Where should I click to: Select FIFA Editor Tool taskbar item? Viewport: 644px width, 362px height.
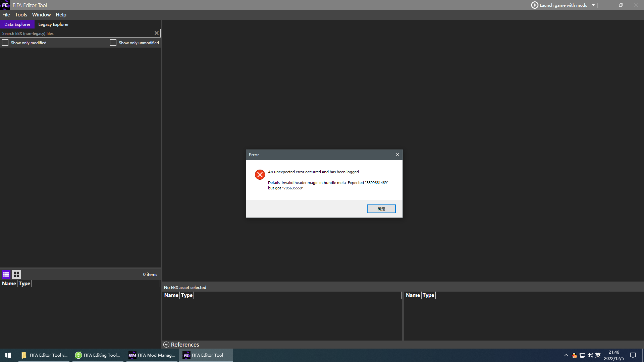point(206,355)
